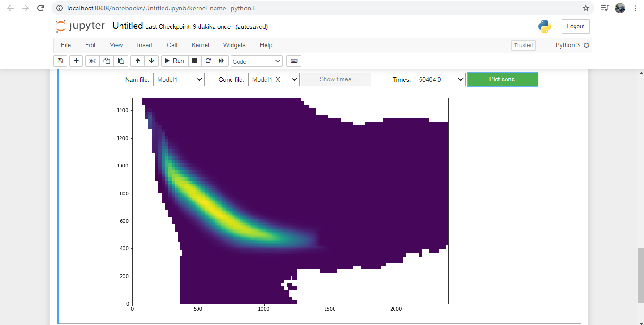Go forward in browser history
The width and height of the screenshot is (644, 325).
coord(26,8)
